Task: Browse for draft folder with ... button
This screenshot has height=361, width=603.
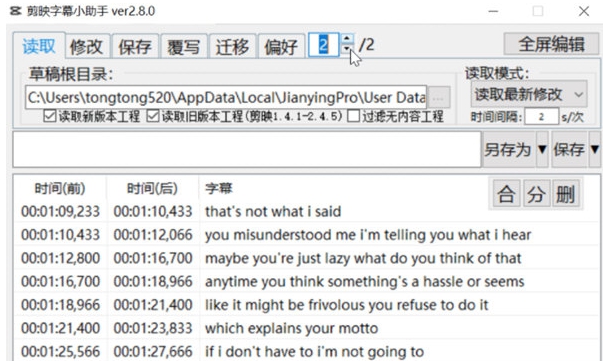Action: click(438, 98)
